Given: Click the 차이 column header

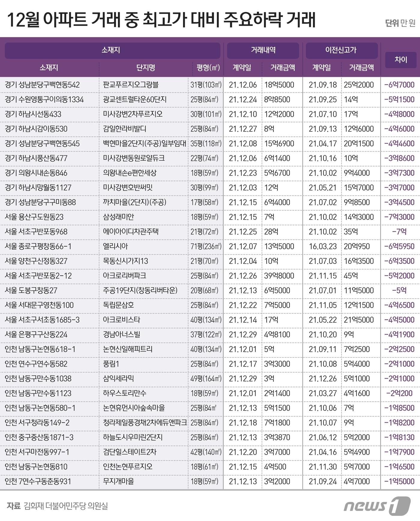Looking at the screenshot, I should pyautogui.click(x=400, y=60).
